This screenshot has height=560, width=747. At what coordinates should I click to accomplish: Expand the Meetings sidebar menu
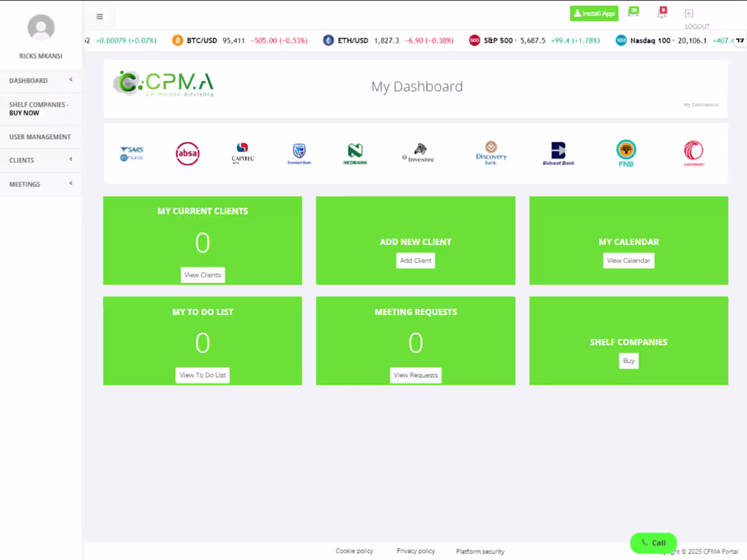24,184
